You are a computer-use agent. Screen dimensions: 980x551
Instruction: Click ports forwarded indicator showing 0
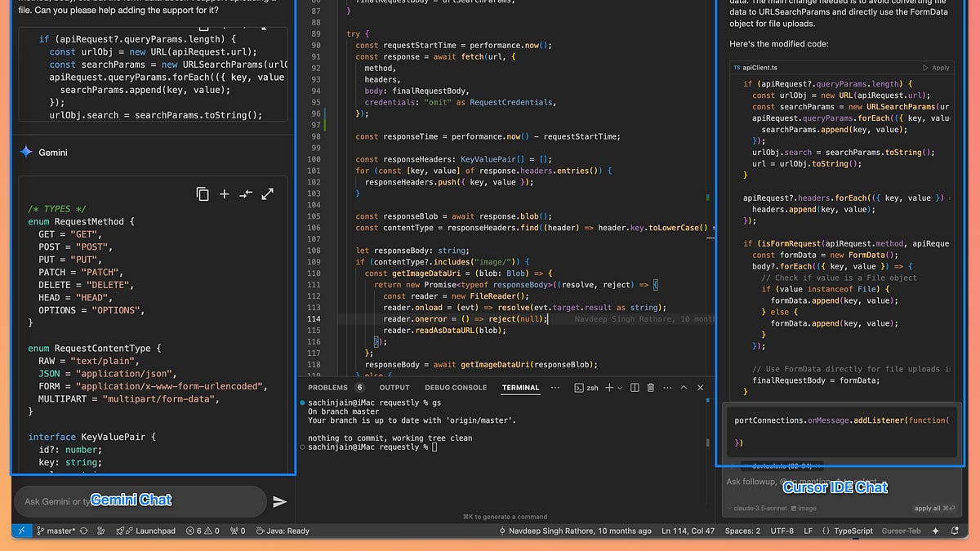pyautogui.click(x=238, y=531)
